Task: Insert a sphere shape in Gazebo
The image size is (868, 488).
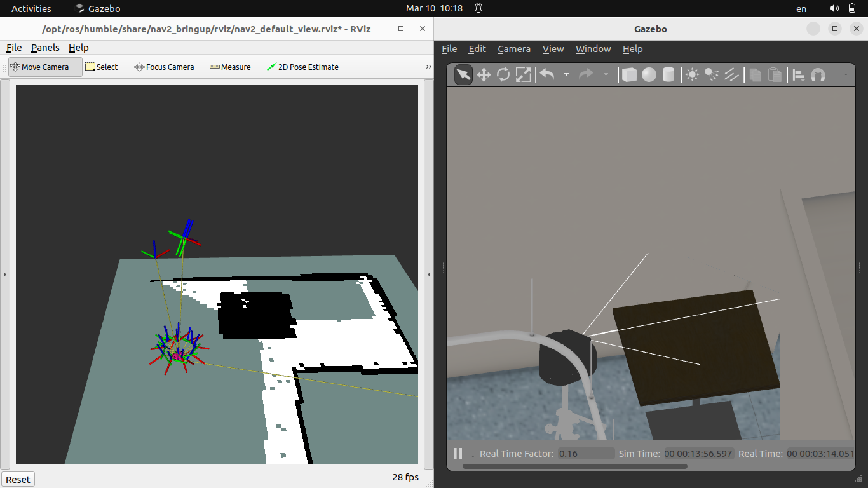Action: pos(649,75)
